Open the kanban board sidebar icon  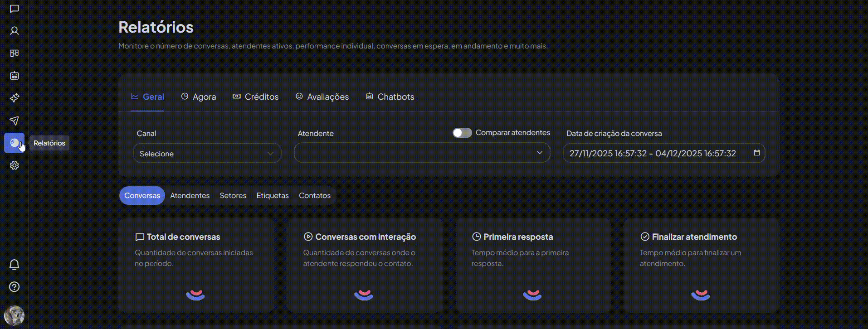[15, 53]
